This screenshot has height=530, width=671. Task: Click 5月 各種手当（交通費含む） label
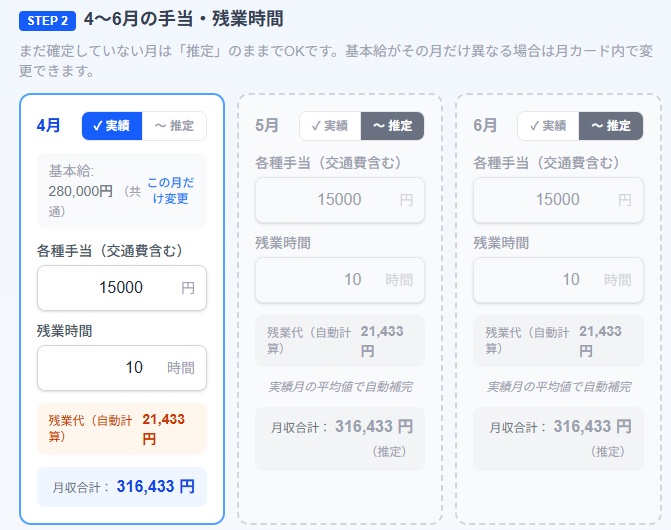(328, 163)
